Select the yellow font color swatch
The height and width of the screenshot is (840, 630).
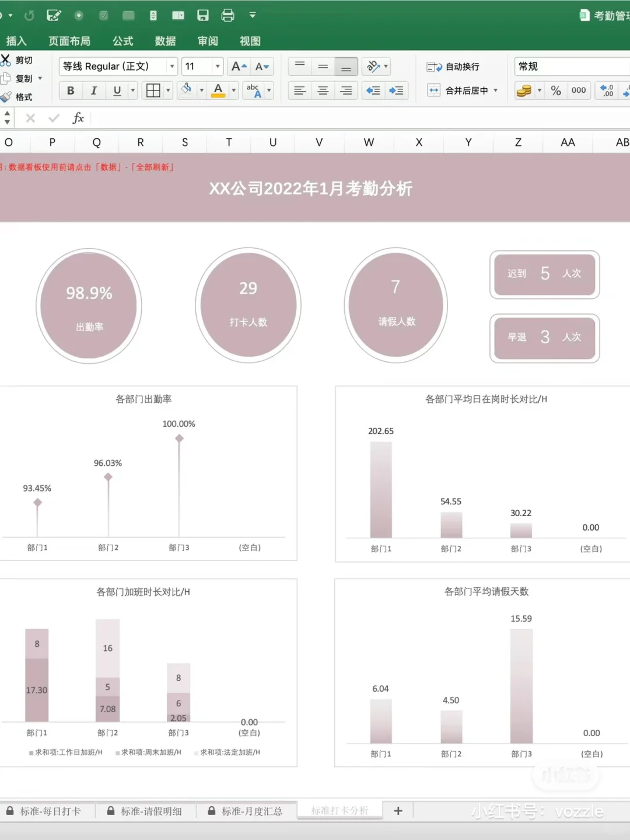(218, 95)
